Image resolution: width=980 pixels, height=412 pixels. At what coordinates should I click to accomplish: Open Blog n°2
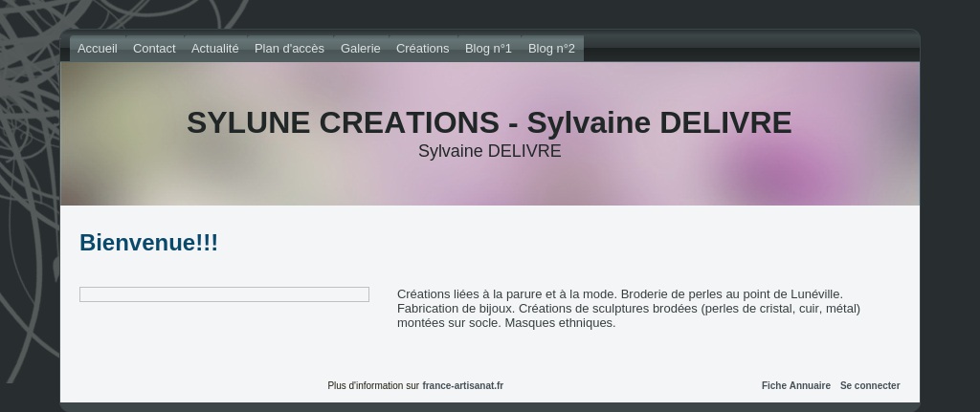point(552,49)
